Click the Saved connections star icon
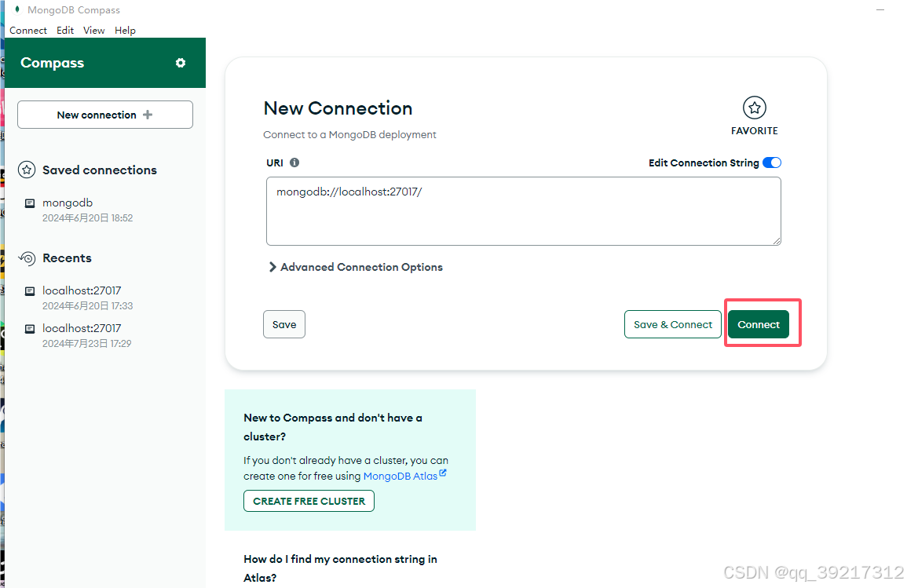 coord(27,170)
